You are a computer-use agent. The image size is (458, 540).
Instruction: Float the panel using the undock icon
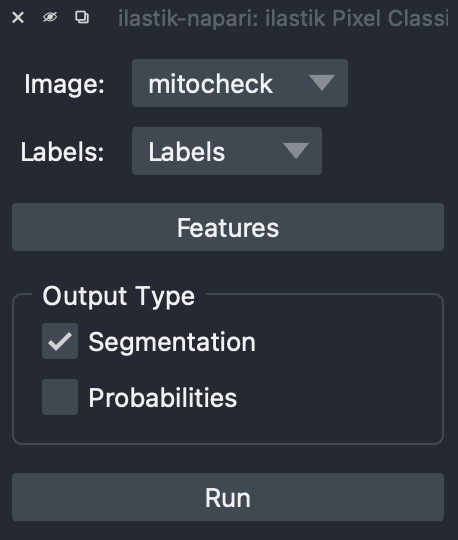[x=82, y=17]
